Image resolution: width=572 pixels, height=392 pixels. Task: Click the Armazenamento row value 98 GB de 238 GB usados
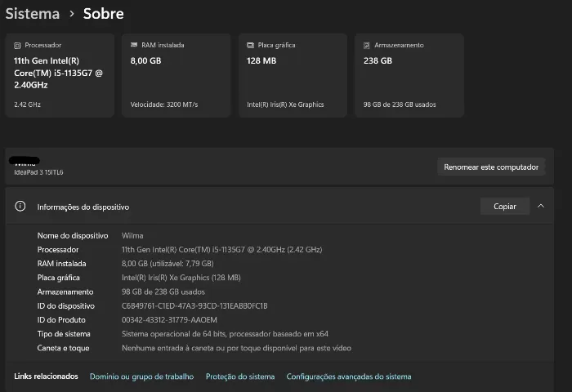(163, 292)
